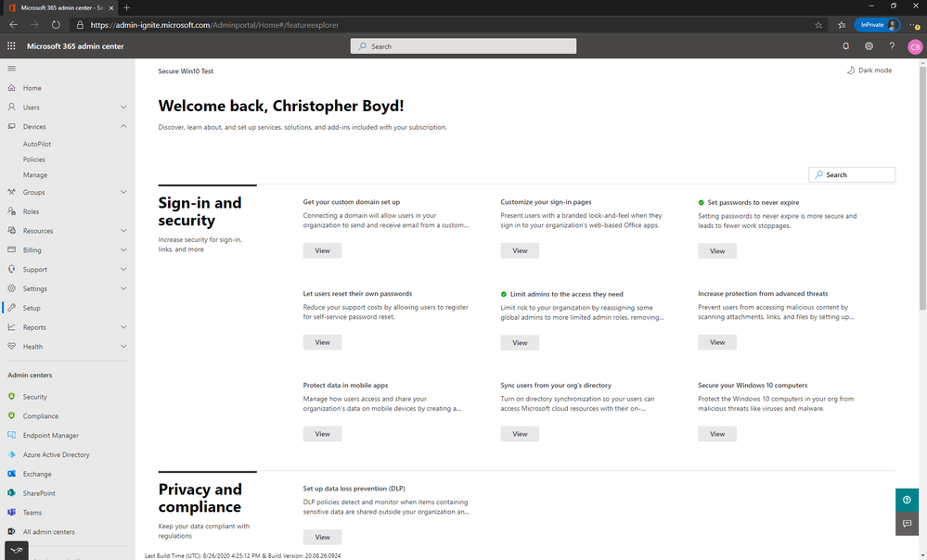Select Policies under Devices
Image resolution: width=927 pixels, height=560 pixels.
tap(33, 159)
